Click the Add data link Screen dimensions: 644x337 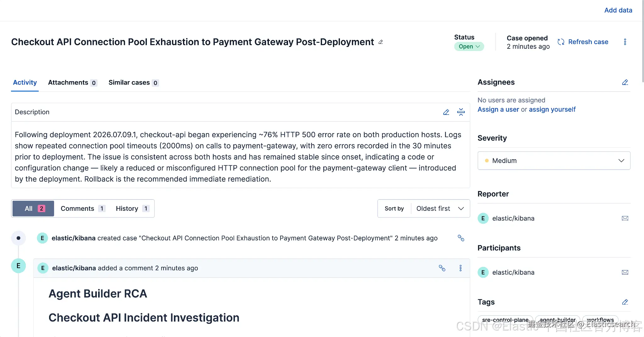[618, 10]
